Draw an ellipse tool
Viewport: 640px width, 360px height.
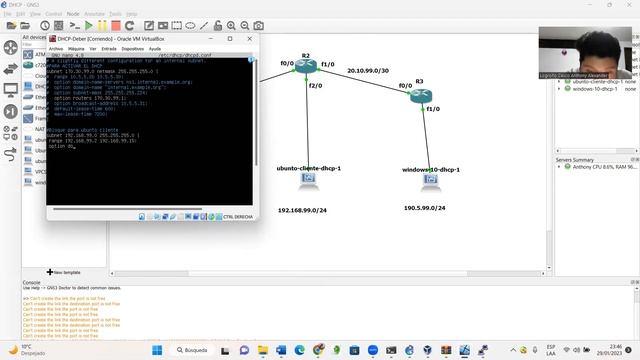(190, 26)
